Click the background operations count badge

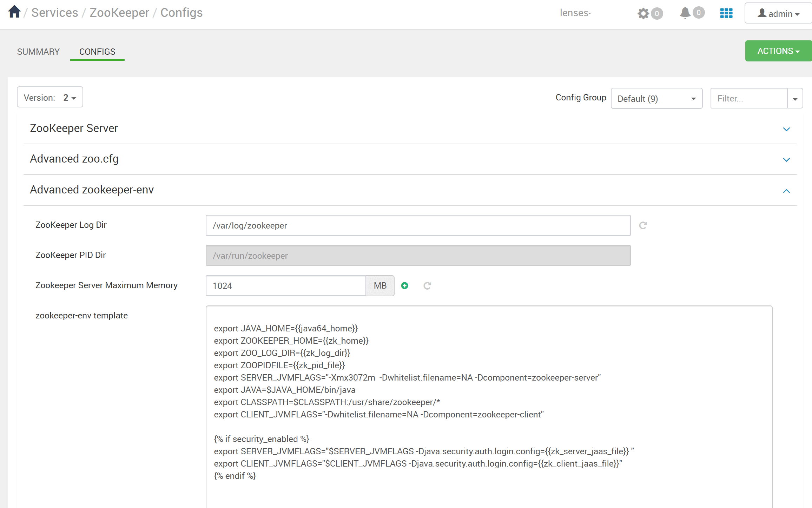[656, 13]
